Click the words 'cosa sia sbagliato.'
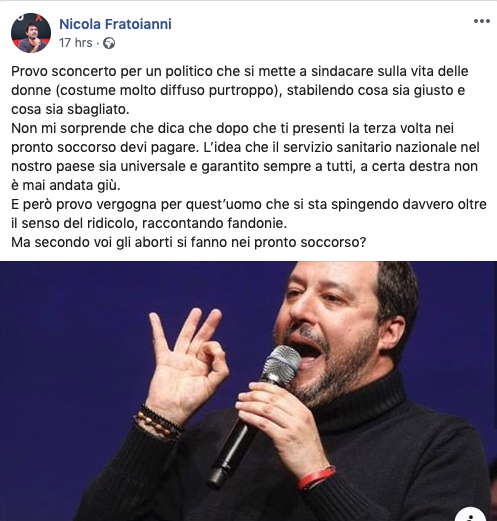 click(70, 109)
